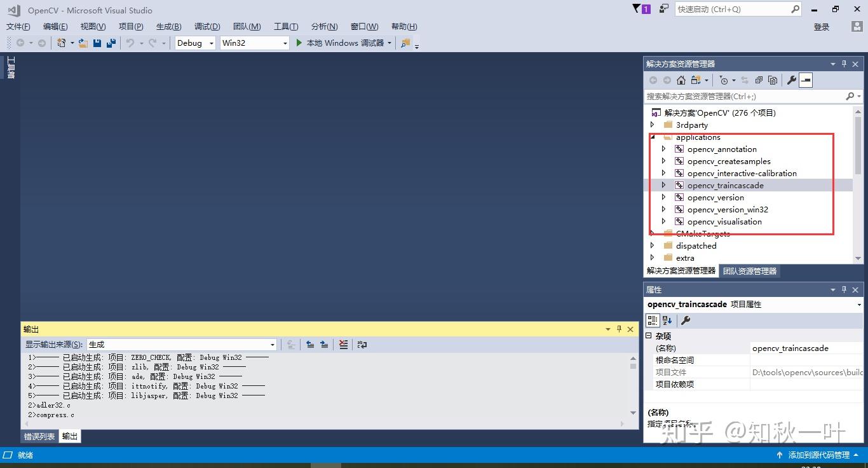Image resolution: width=868 pixels, height=468 pixels.
Task: Click the Navigate Backward toolbar arrow
Action: [20, 43]
